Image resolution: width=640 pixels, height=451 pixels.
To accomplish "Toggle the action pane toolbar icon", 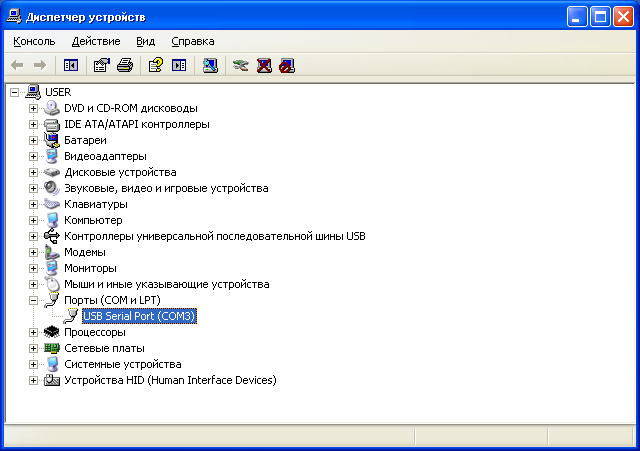I will 179,65.
